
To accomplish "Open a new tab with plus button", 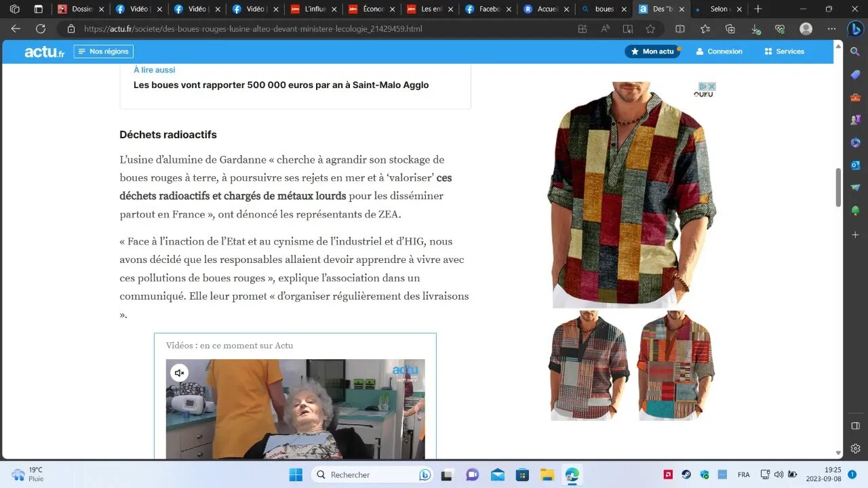I will pyautogui.click(x=758, y=9).
